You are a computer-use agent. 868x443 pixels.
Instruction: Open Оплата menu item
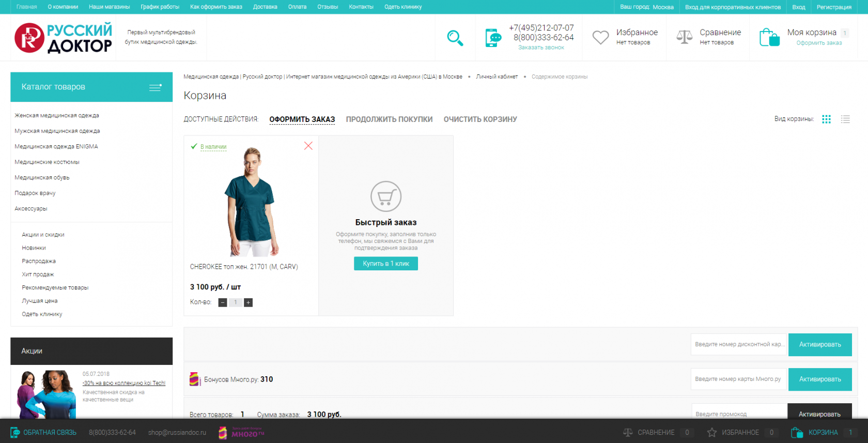click(x=297, y=7)
